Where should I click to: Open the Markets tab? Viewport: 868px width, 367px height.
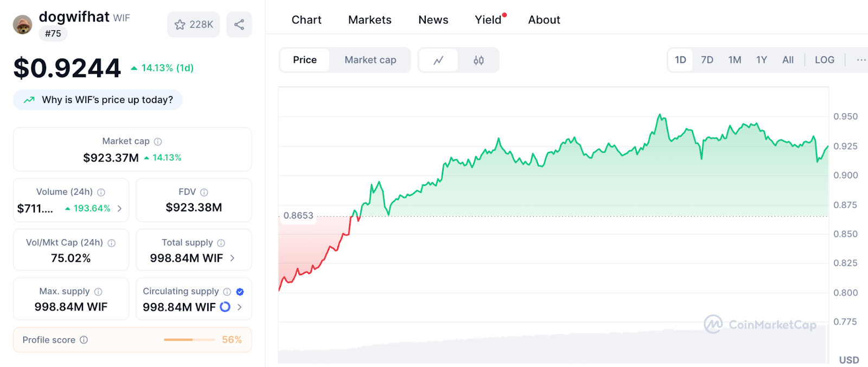(x=370, y=20)
